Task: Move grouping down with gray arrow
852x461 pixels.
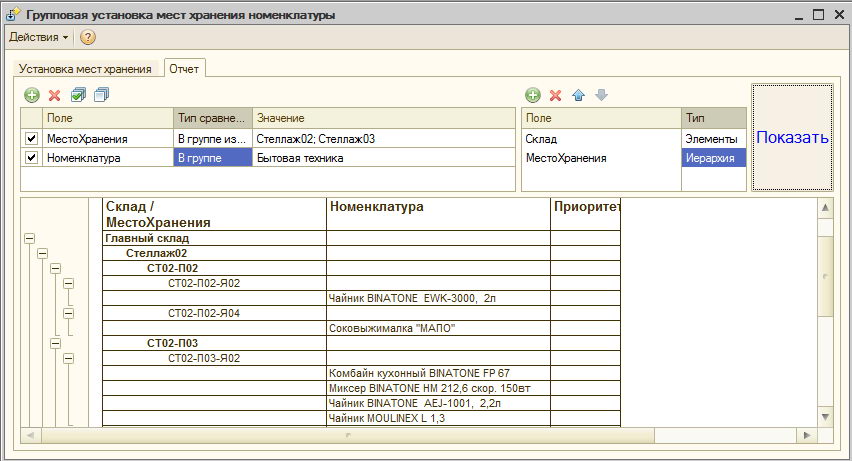Action: [x=600, y=95]
